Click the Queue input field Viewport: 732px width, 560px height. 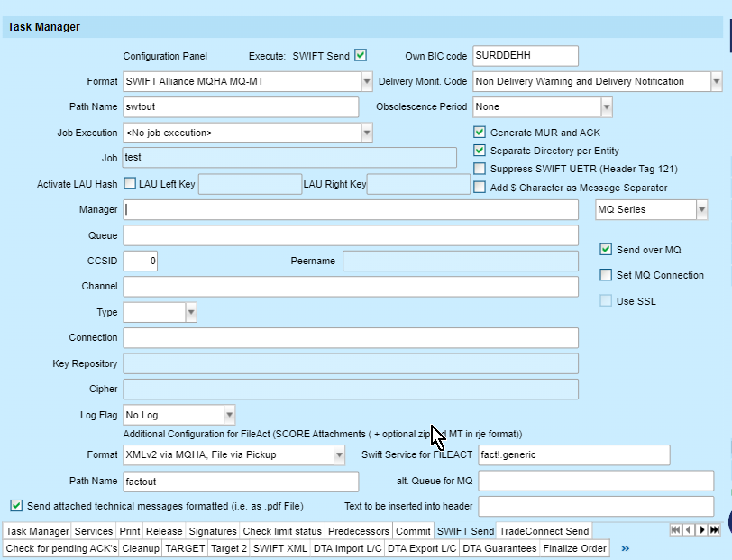click(x=351, y=235)
